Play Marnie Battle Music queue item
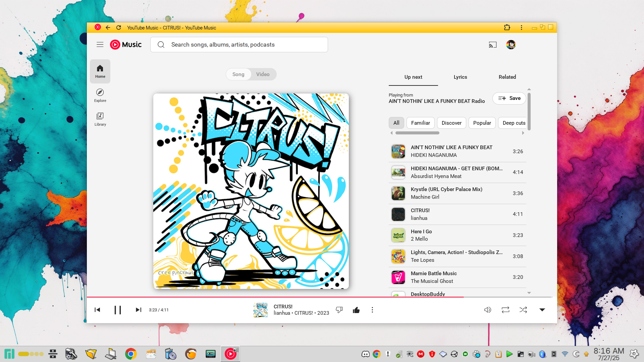Image resolution: width=644 pixels, height=362 pixels. [457, 277]
